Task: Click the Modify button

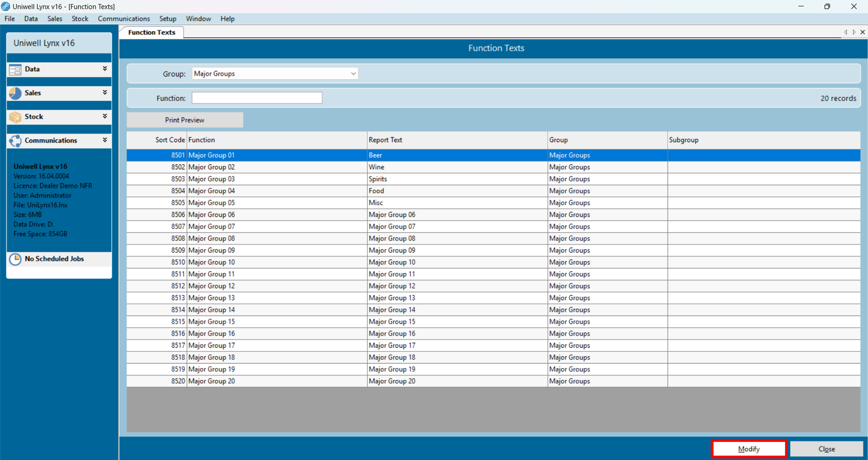Action: [748, 449]
